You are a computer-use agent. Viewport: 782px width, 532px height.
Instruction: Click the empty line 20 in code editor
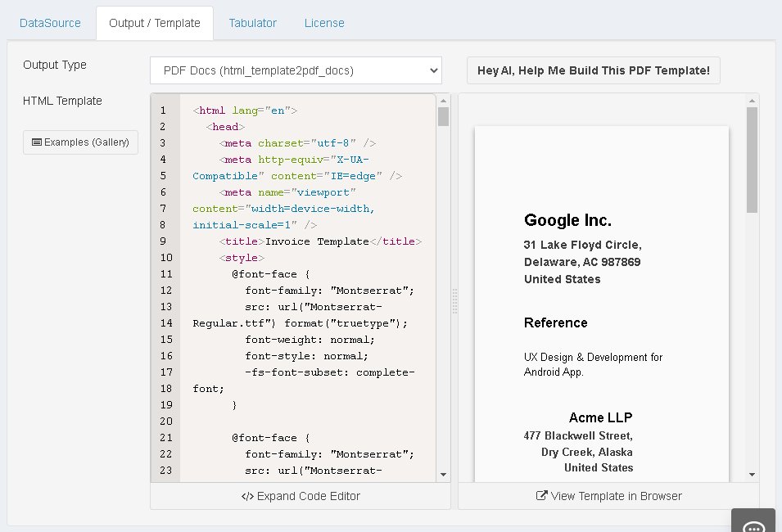[303, 422]
